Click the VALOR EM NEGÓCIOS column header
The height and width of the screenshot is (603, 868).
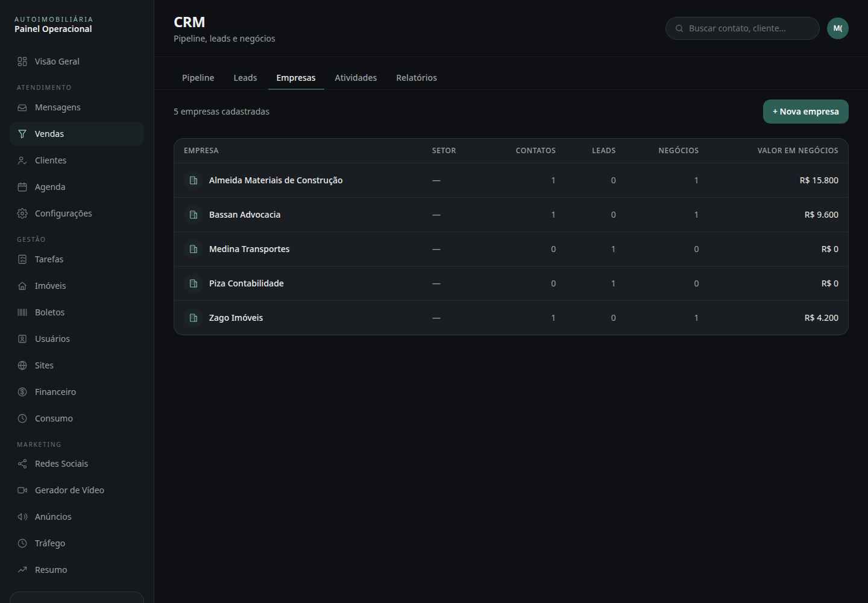click(798, 151)
